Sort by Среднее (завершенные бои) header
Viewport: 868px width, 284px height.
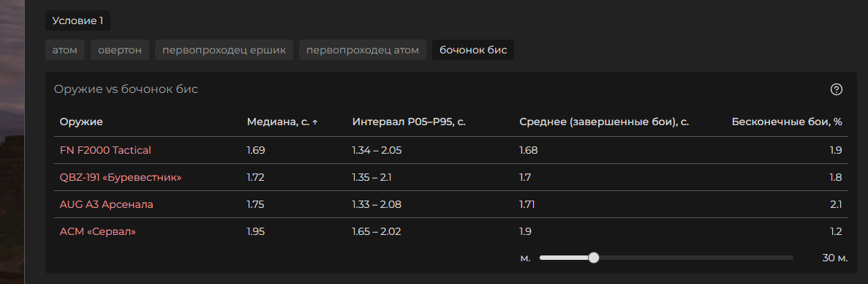click(x=604, y=122)
